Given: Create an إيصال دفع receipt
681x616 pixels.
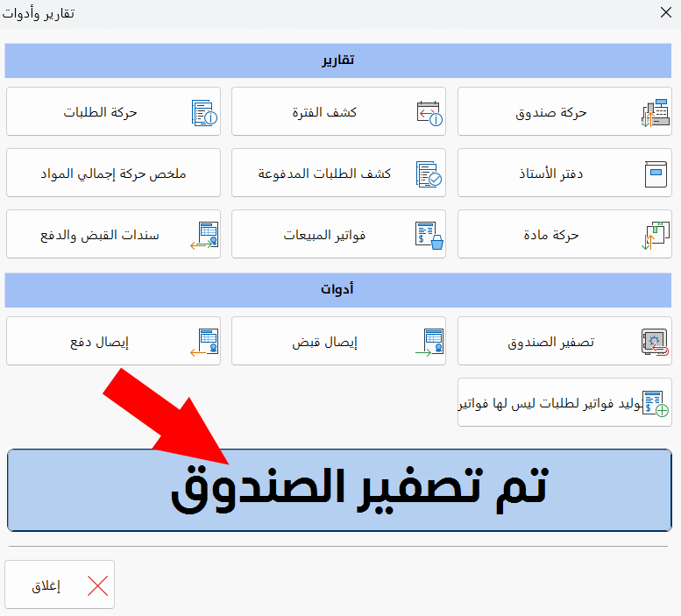Looking at the screenshot, I should point(113,341).
